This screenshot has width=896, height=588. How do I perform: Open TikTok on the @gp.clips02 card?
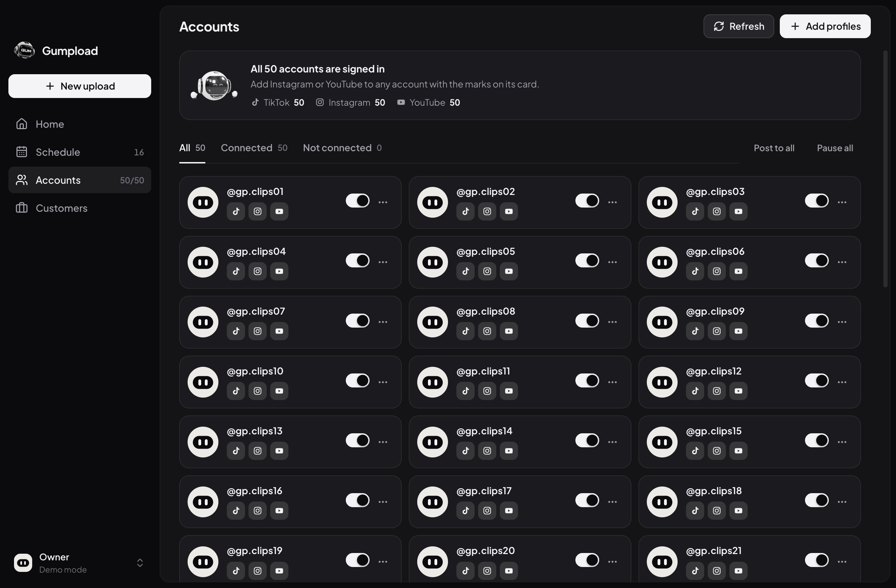pos(466,211)
